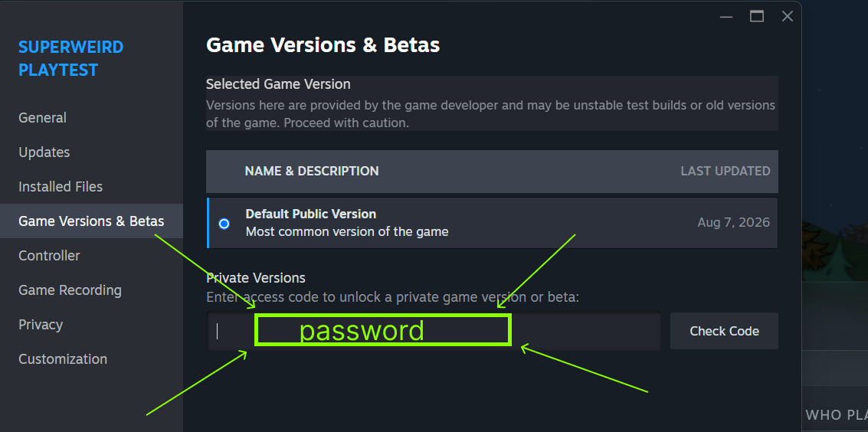
Task: Maximize the properties window
Action: click(x=757, y=17)
